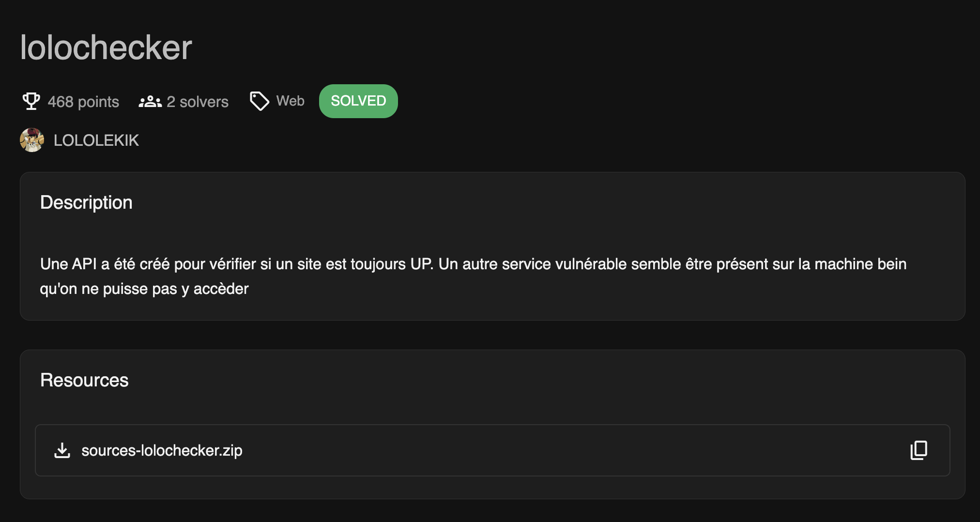Click the word UP in the description
Image resolution: width=980 pixels, height=522 pixels.
pyautogui.click(x=421, y=264)
